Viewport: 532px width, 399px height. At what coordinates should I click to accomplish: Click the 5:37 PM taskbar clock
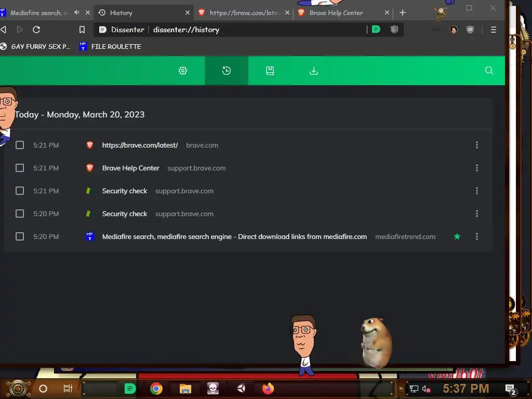[x=466, y=389]
